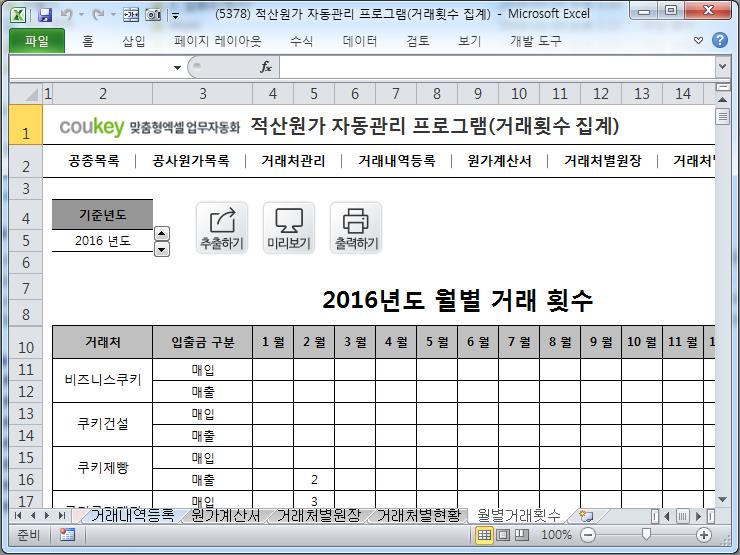This screenshot has height=555, width=740.
Task: Go to previous sheet tab arrow
Action: 33,515
